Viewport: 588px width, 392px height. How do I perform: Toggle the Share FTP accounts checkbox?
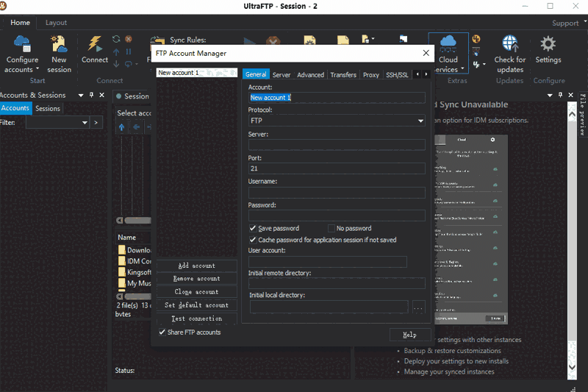click(x=162, y=332)
